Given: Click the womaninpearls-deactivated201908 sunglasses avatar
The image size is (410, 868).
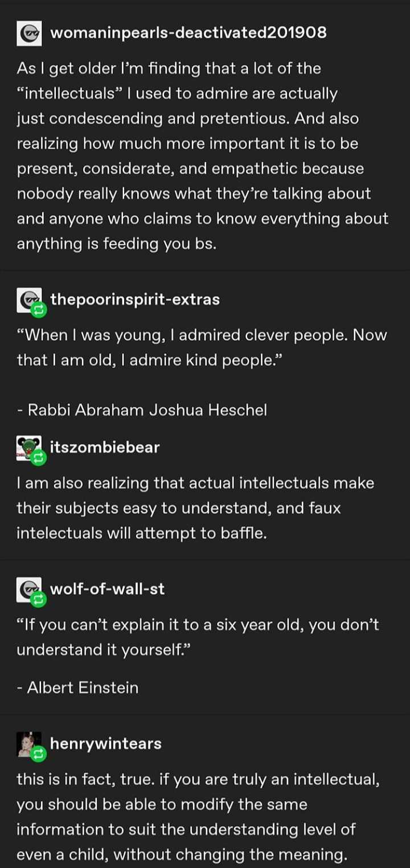Looking at the screenshot, I should pyautogui.click(x=30, y=32).
